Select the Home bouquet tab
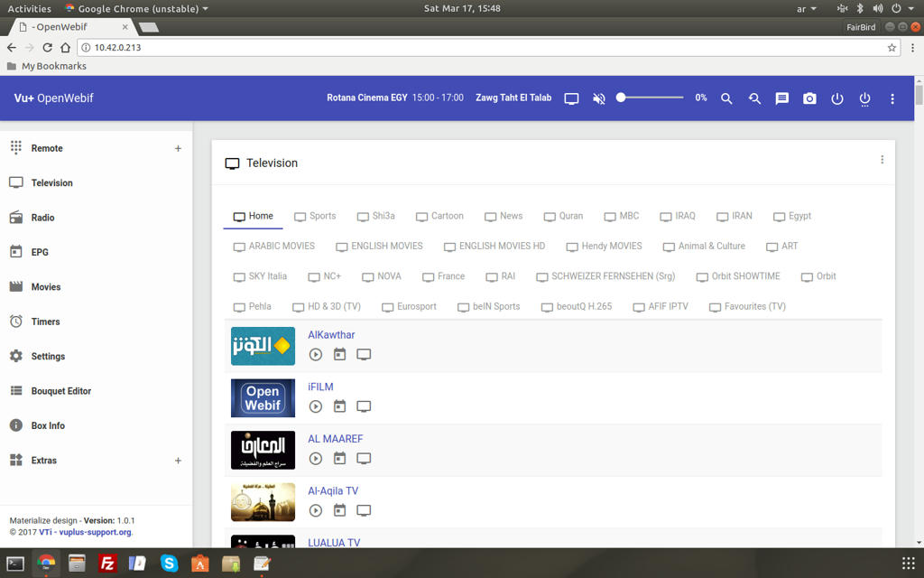The width and height of the screenshot is (924, 578). tap(254, 216)
